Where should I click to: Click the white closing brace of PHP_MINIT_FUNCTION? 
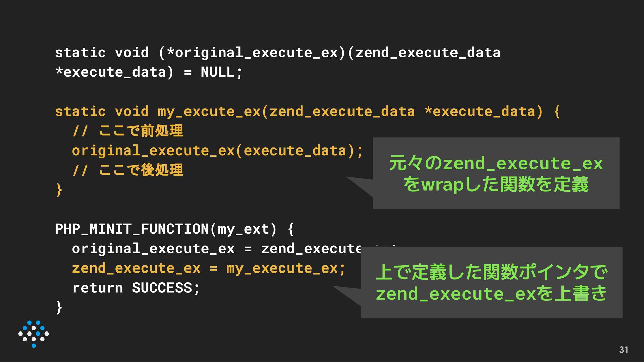click(x=59, y=307)
